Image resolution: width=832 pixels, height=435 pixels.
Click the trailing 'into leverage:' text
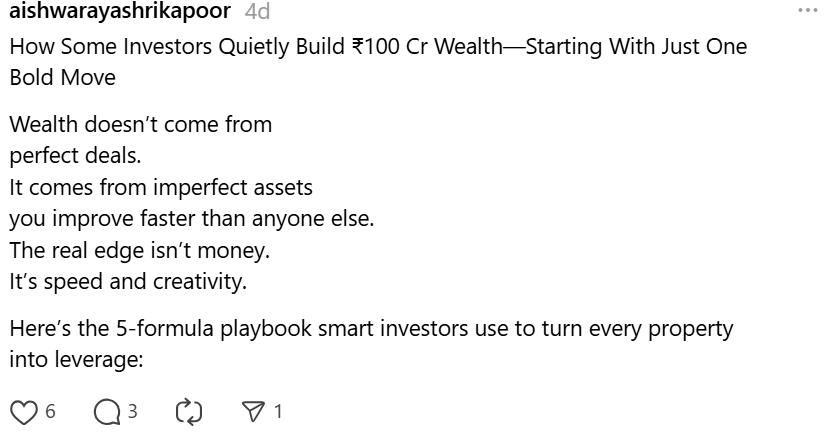[x=76, y=360]
